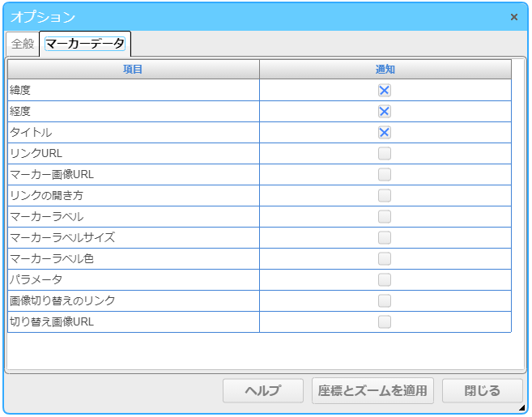Click the 閉じる button
Viewport: 532px width, 417px height.
tap(482, 390)
